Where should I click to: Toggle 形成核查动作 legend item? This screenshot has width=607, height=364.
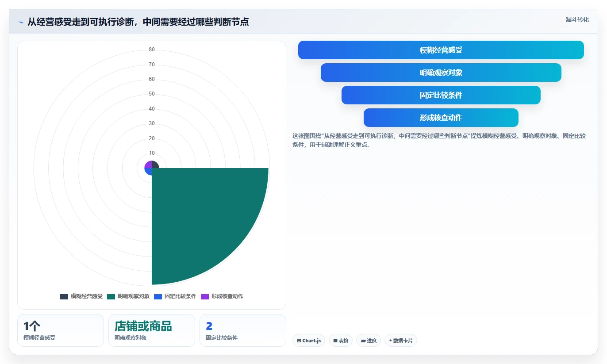coord(222,296)
